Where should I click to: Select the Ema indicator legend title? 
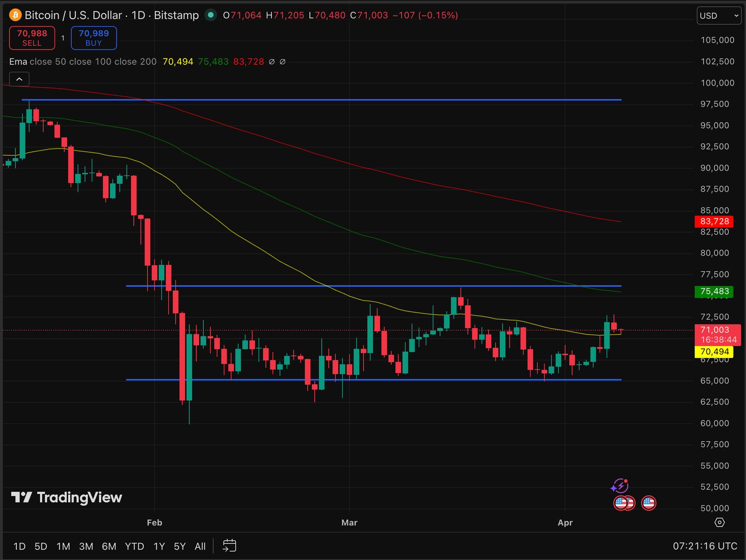18,62
